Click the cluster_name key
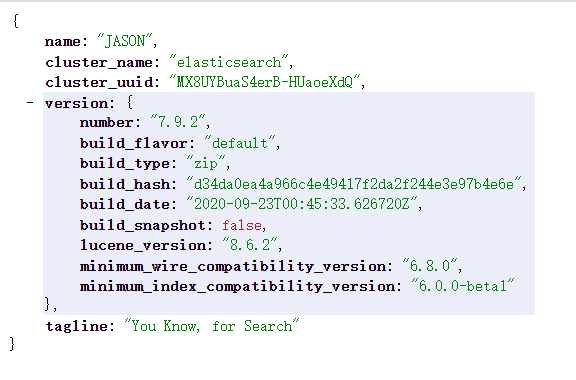This screenshot has height=380, width=576. point(98,62)
